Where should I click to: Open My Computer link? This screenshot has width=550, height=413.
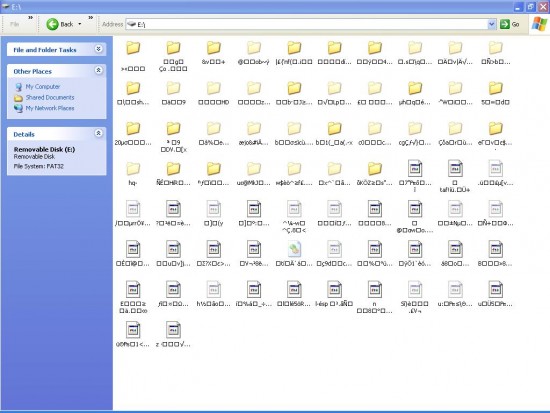click(42, 86)
